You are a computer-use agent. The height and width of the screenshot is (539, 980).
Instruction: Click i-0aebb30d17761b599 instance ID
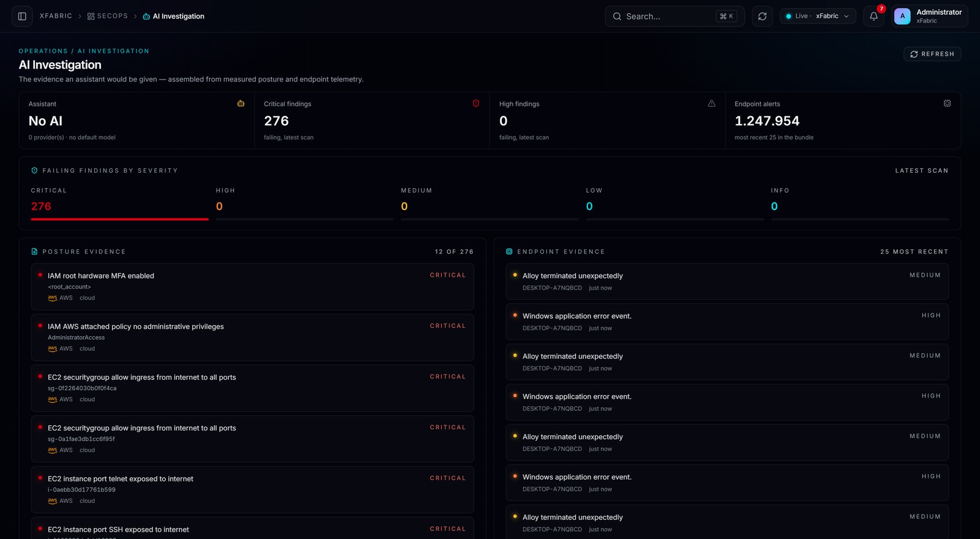(x=81, y=490)
